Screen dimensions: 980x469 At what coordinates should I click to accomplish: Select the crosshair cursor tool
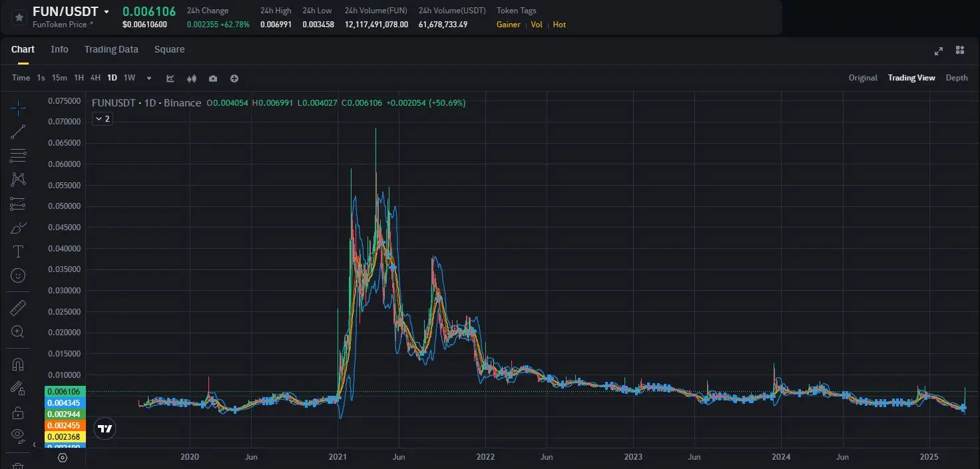click(x=18, y=107)
